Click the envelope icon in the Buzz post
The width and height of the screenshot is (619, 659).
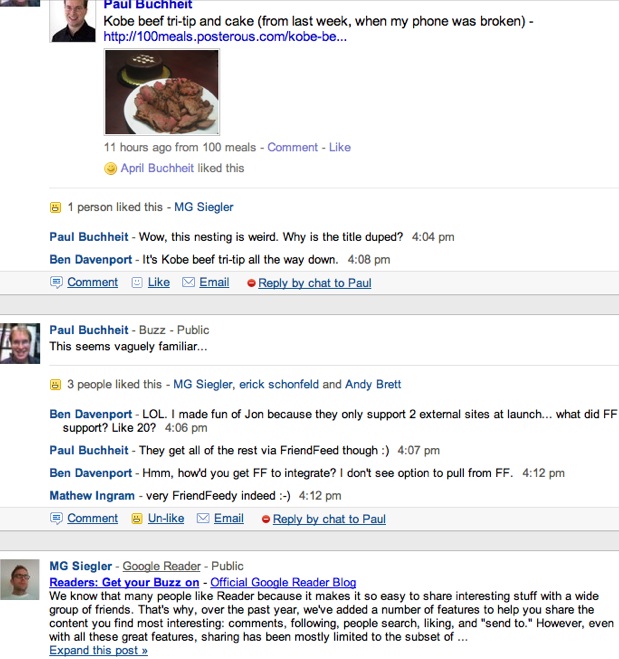pyautogui.click(x=203, y=519)
